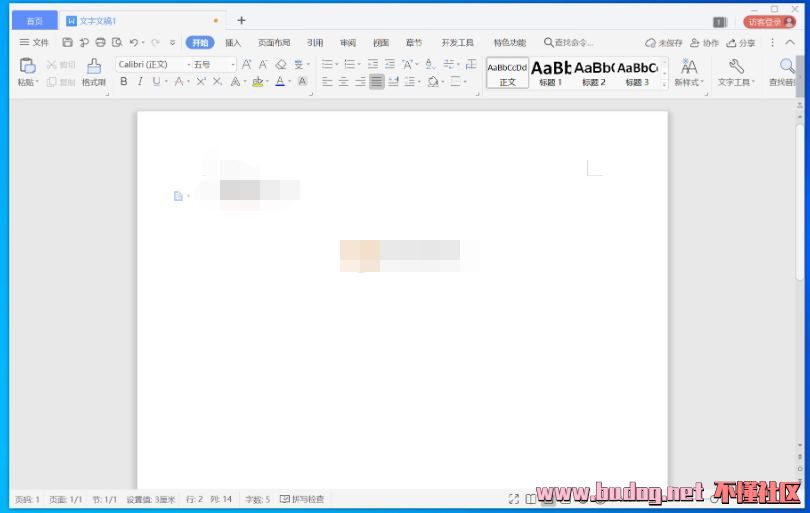Click the Print icon in quick access toolbar
The height and width of the screenshot is (513, 810).
coord(100,43)
